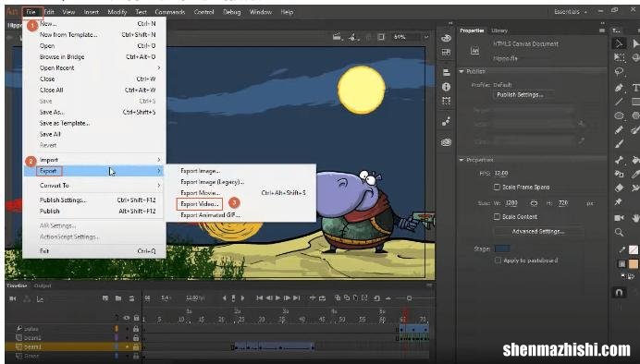Choose Export Video from the submenu

tap(200, 204)
